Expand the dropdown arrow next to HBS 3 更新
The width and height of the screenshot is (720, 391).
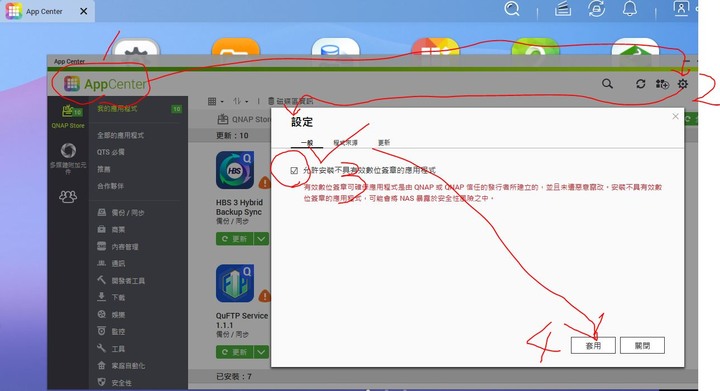point(261,239)
